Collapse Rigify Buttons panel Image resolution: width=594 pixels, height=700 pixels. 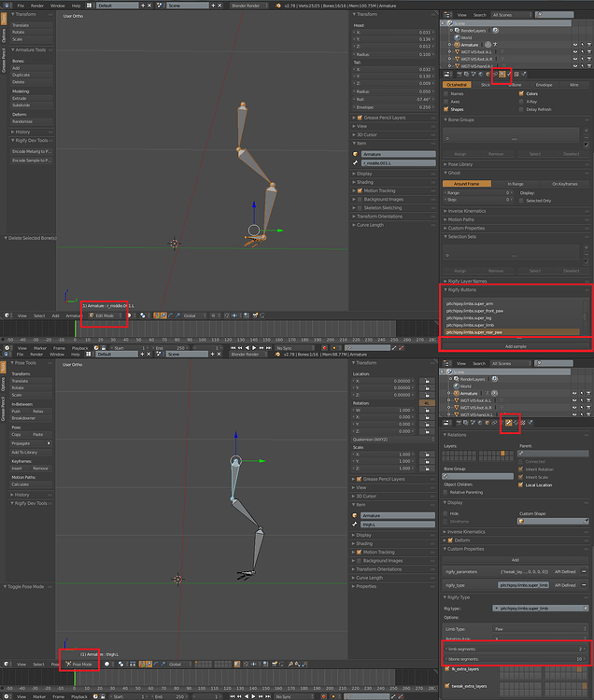tap(460, 289)
